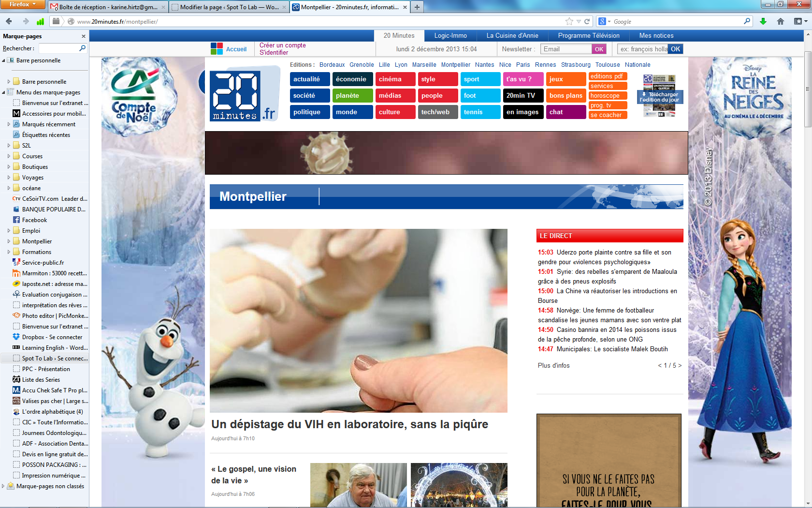Close the Marque-pages sidebar
Screen dimensions: 812x508
(x=84, y=36)
